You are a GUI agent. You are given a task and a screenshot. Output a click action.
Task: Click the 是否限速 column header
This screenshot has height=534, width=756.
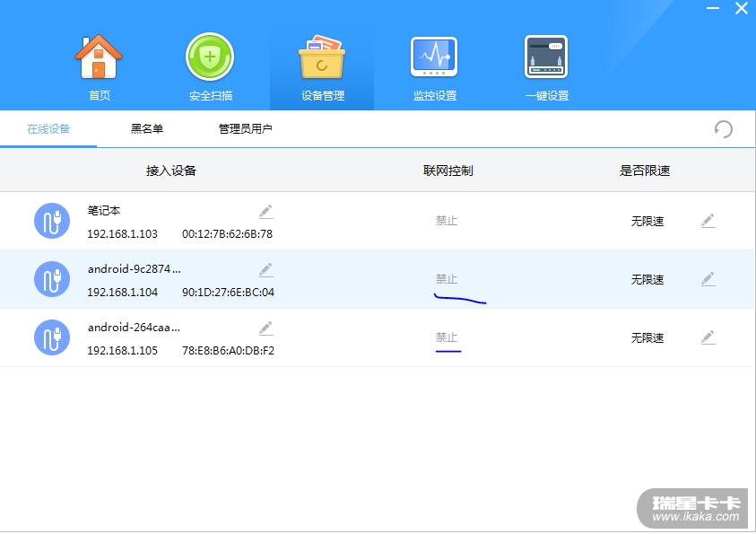coord(645,171)
